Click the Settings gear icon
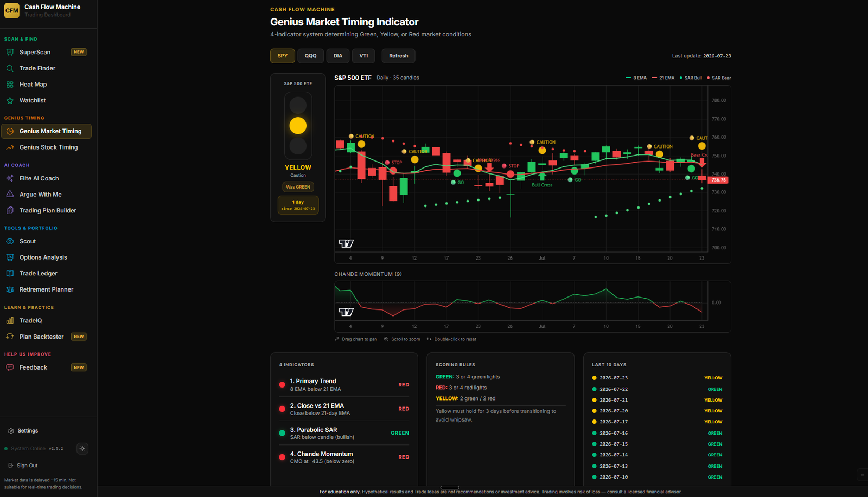Screen dimensions: 868x497 (x=11, y=431)
